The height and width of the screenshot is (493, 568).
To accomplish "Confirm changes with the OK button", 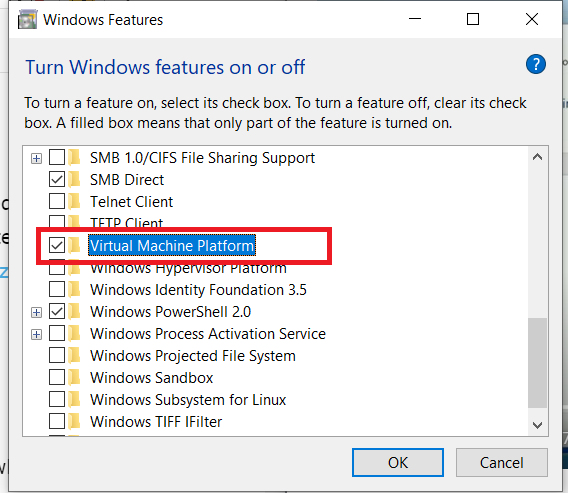I will [x=398, y=463].
